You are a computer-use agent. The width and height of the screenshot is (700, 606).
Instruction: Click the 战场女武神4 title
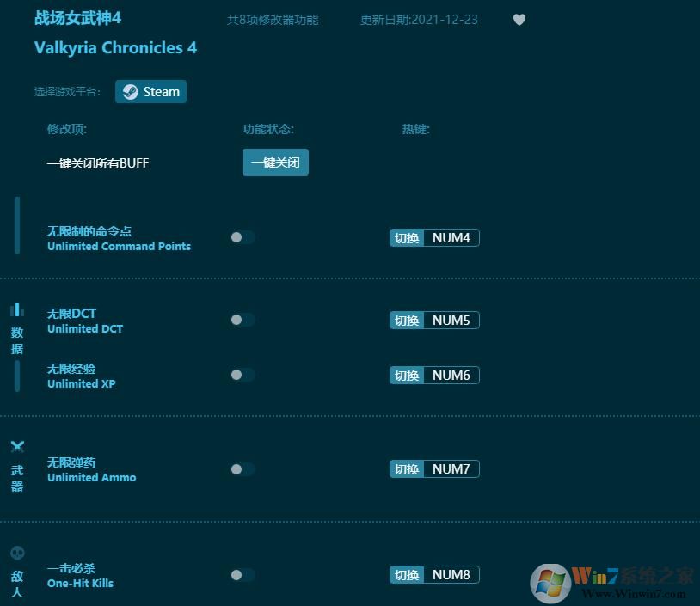(x=77, y=18)
